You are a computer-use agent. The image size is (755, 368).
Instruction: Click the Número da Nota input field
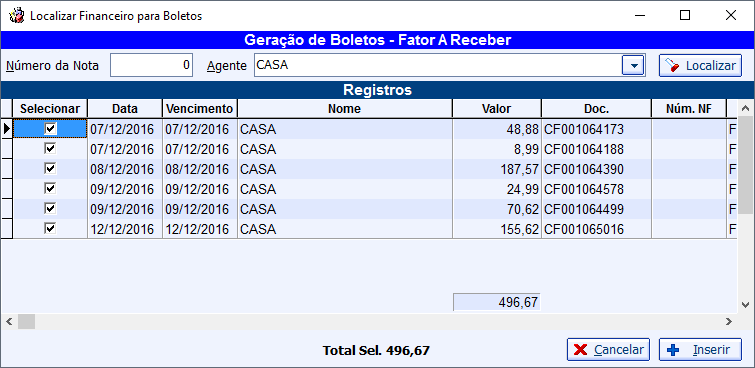click(x=151, y=65)
